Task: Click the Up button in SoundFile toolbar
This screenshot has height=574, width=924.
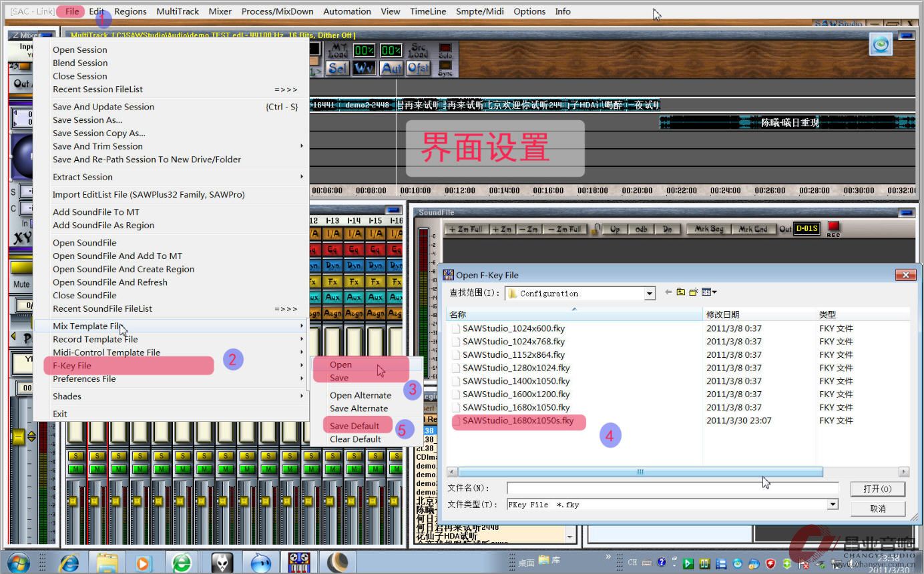Action: (x=615, y=229)
